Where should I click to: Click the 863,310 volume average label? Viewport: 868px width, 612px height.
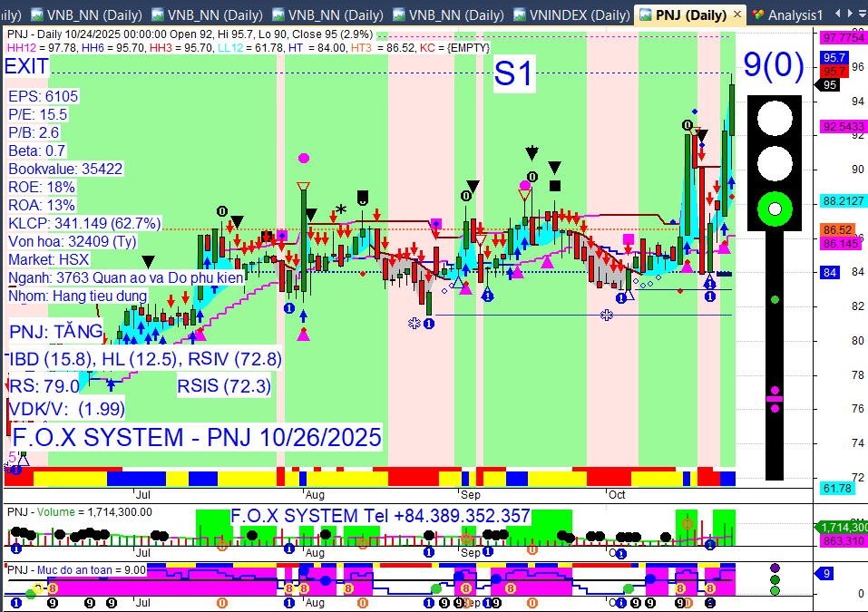(x=844, y=541)
